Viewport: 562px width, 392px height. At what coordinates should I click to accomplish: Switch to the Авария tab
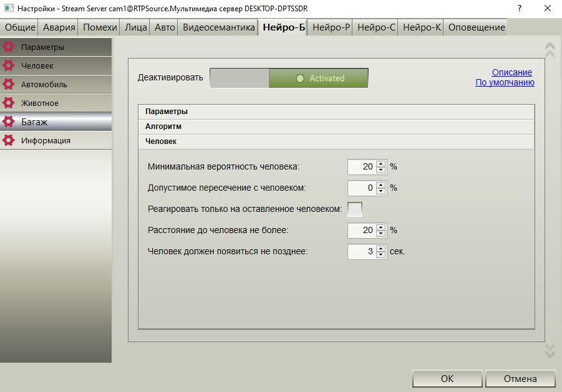pos(59,27)
